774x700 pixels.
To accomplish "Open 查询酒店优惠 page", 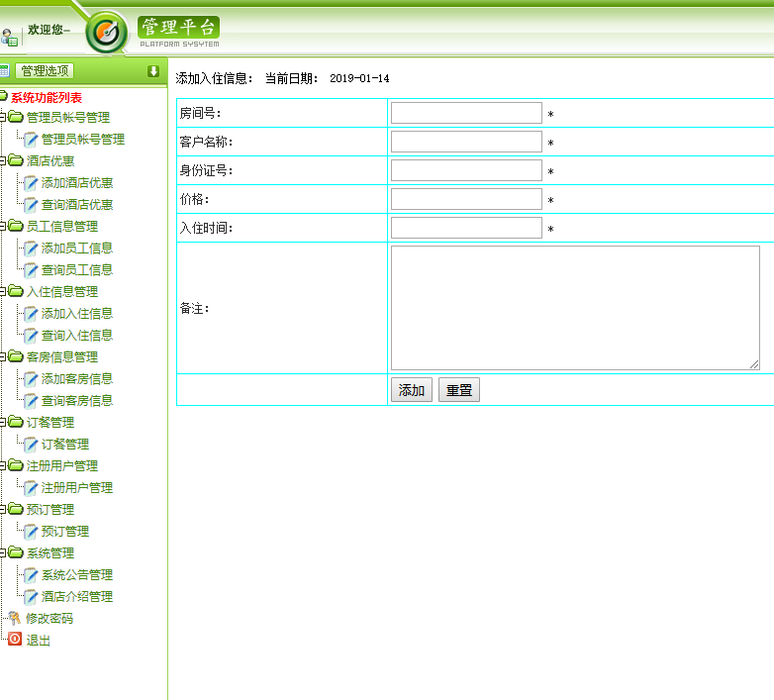I will pyautogui.click(x=77, y=204).
